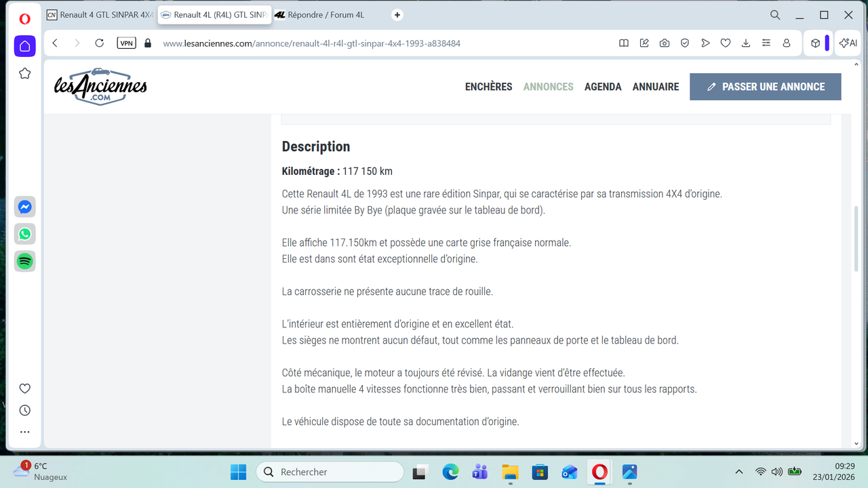Open Facebook Messenger in the sidebar
Viewport: 868px width, 488px height.
[x=24, y=207]
